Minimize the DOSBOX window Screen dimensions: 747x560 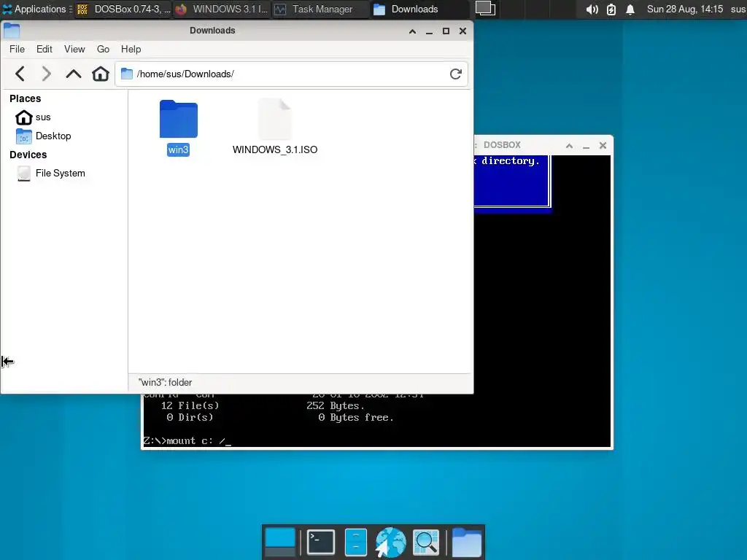586,146
